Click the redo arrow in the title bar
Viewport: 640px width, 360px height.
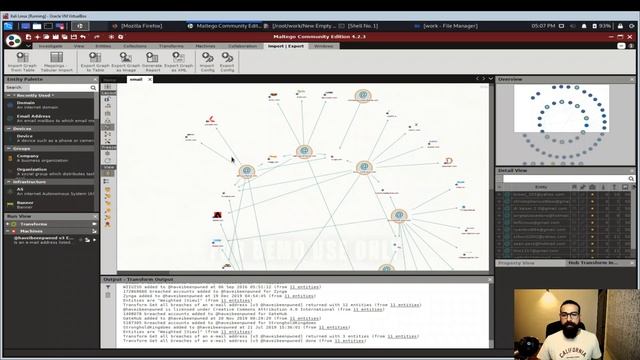[97, 37]
